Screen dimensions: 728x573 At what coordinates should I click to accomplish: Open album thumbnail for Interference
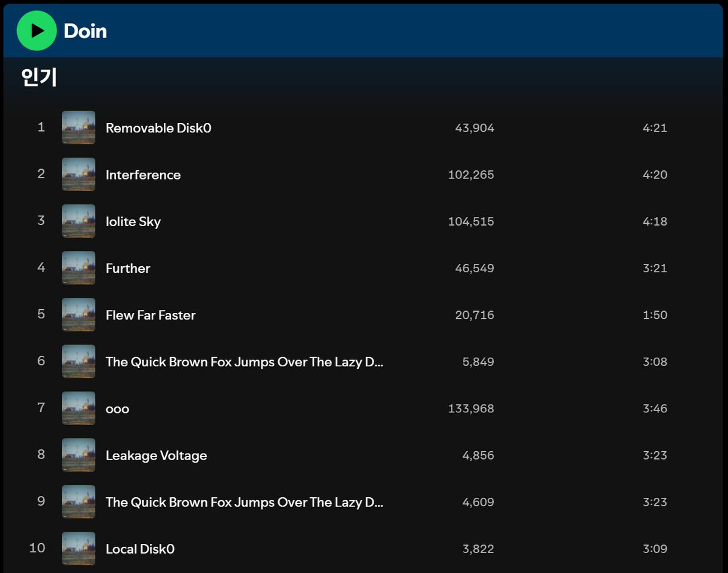(79, 174)
